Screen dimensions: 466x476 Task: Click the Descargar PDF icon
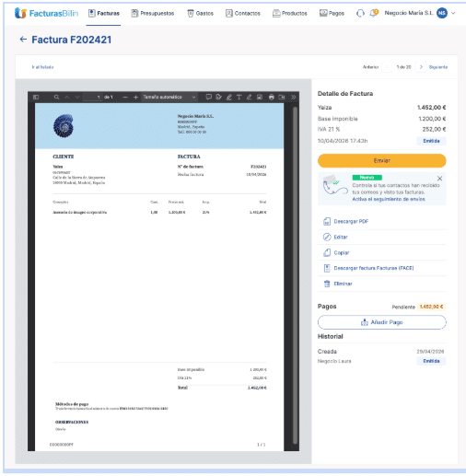coord(327,221)
